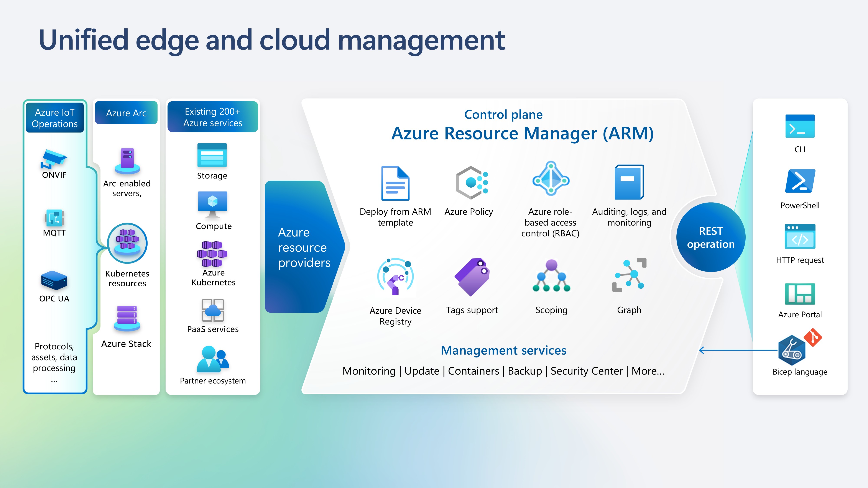Click the OPC UA device icon
Viewport: 868px width, 488px height.
pyautogui.click(x=54, y=280)
